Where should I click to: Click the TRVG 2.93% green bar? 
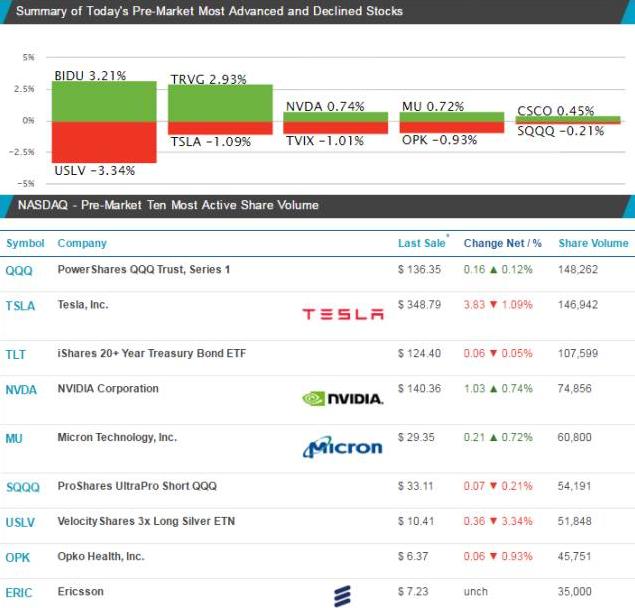pos(220,103)
